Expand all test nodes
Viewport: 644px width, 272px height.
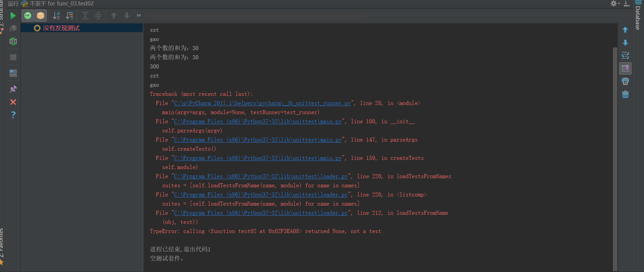[85, 16]
